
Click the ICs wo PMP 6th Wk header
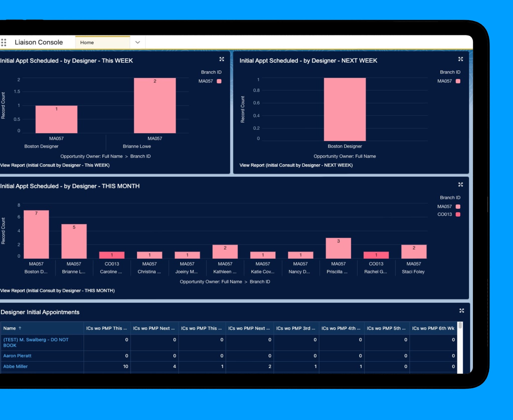(x=433, y=328)
